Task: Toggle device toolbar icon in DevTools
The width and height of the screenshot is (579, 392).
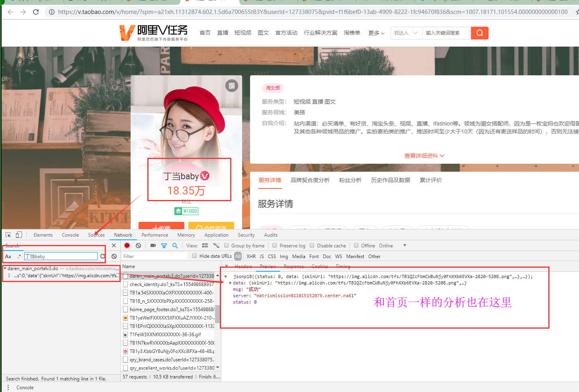Action: tap(19, 235)
